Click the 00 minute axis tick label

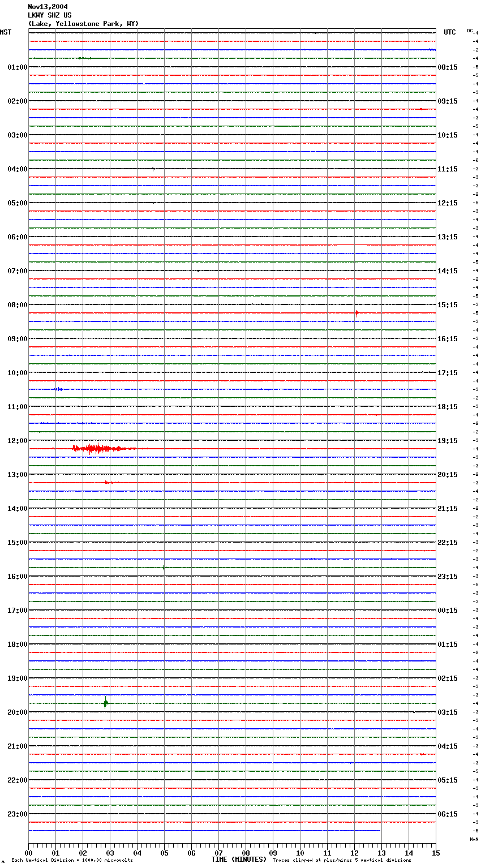[x=28, y=853]
